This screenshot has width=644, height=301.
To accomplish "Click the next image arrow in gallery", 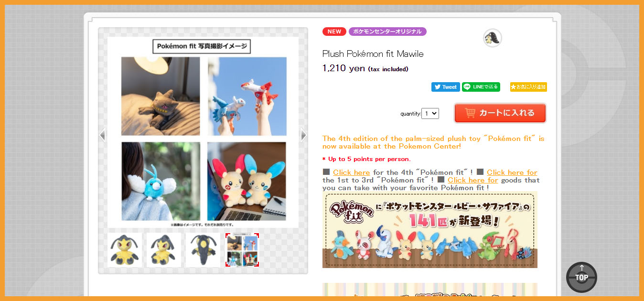I will pos(304,135).
